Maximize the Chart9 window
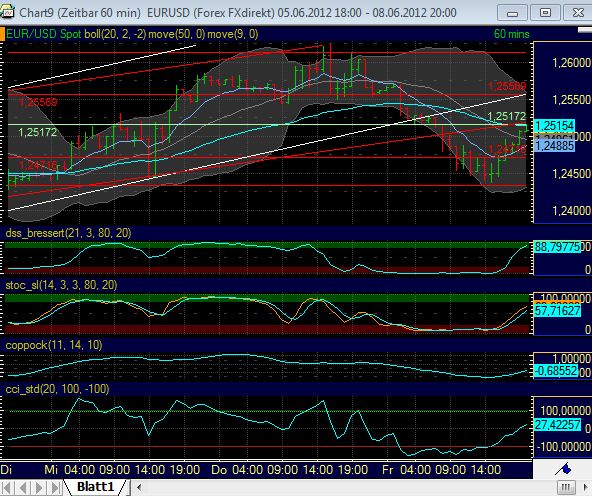The height and width of the screenshot is (496, 592). pyautogui.click(x=545, y=13)
